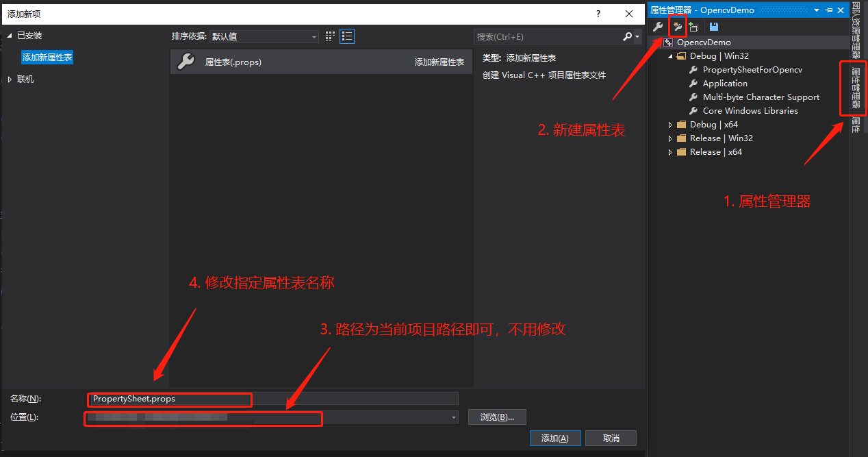Select the Application property sheet
The height and width of the screenshot is (457, 868).
tap(725, 84)
